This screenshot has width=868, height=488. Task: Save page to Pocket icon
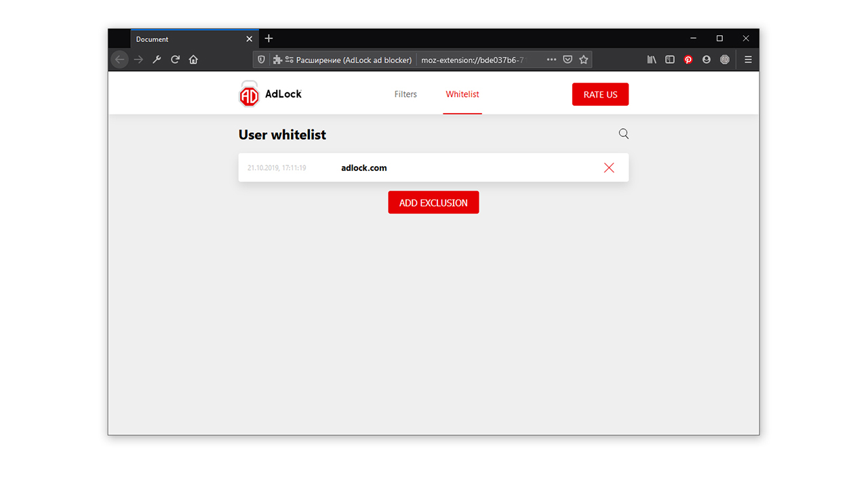coord(568,60)
